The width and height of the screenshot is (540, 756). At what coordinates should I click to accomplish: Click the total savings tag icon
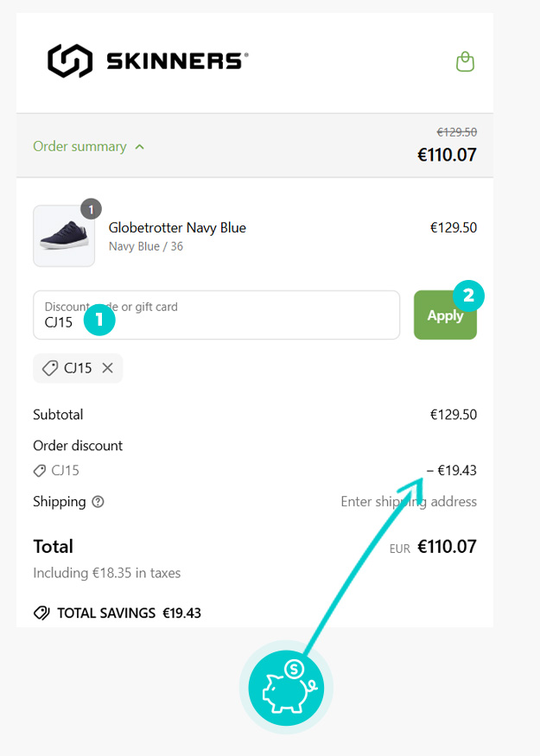pos(41,613)
